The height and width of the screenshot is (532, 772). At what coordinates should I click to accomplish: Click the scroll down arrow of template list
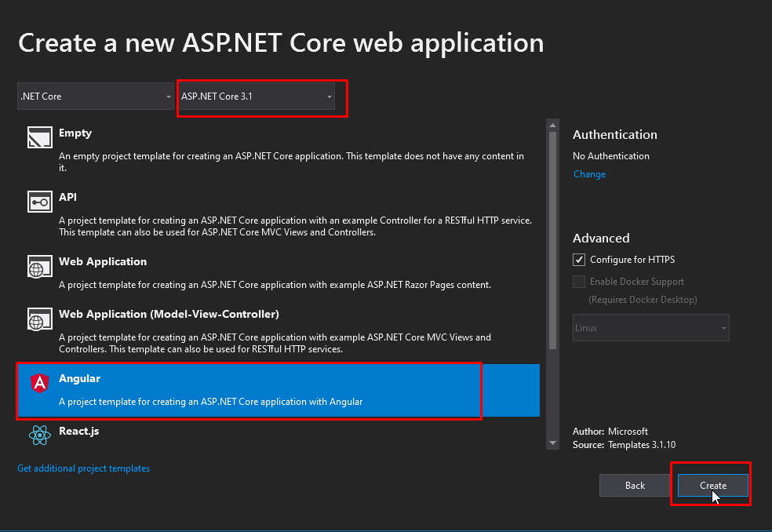[x=554, y=443]
